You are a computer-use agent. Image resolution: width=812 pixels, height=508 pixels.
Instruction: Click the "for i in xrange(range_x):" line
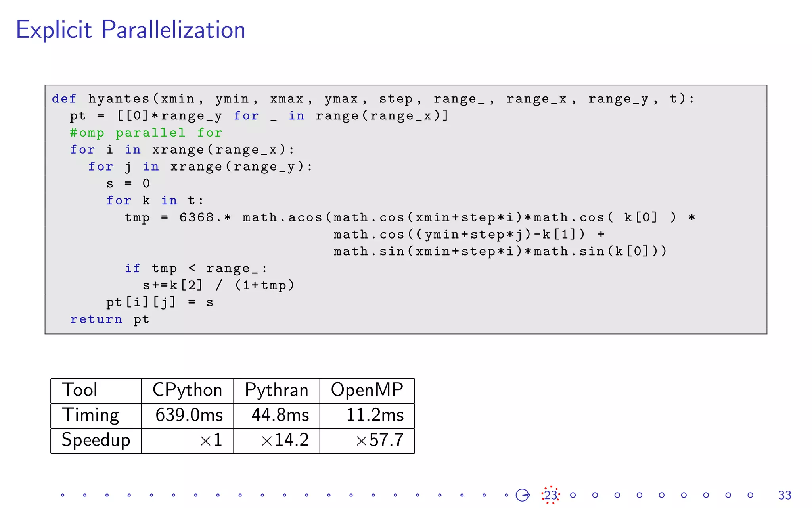click(182, 150)
